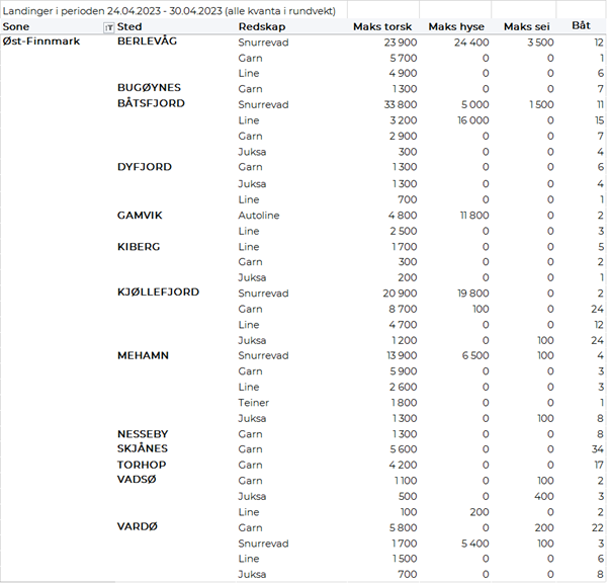Viewport: 607px width, 583px height.
Task: Click the KJØLLEFJORD place label
Action: [158, 292]
